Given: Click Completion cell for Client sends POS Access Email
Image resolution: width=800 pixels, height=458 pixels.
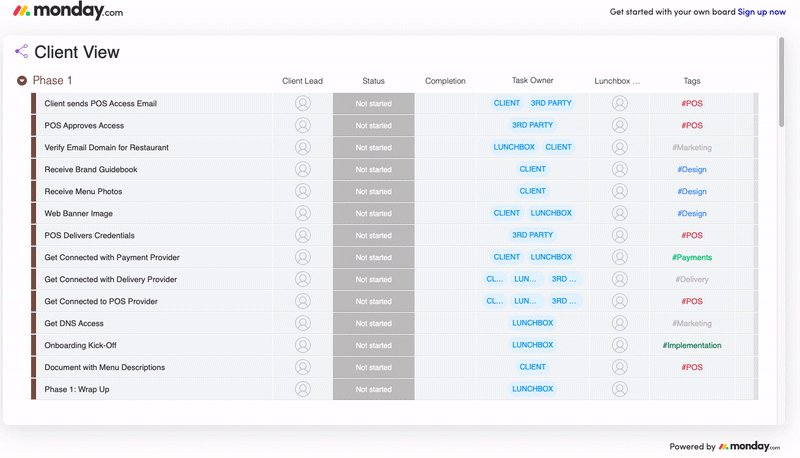Looking at the screenshot, I should click(x=445, y=104).
